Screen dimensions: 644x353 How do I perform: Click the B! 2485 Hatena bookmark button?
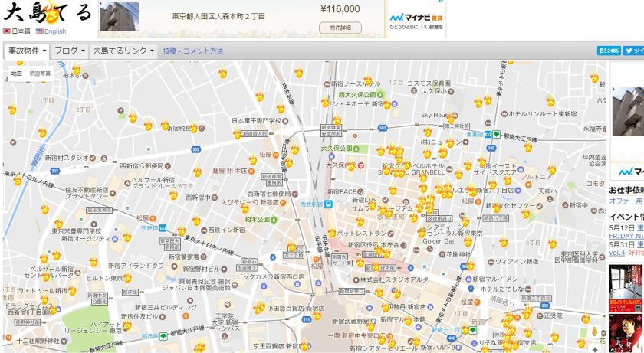609,51
